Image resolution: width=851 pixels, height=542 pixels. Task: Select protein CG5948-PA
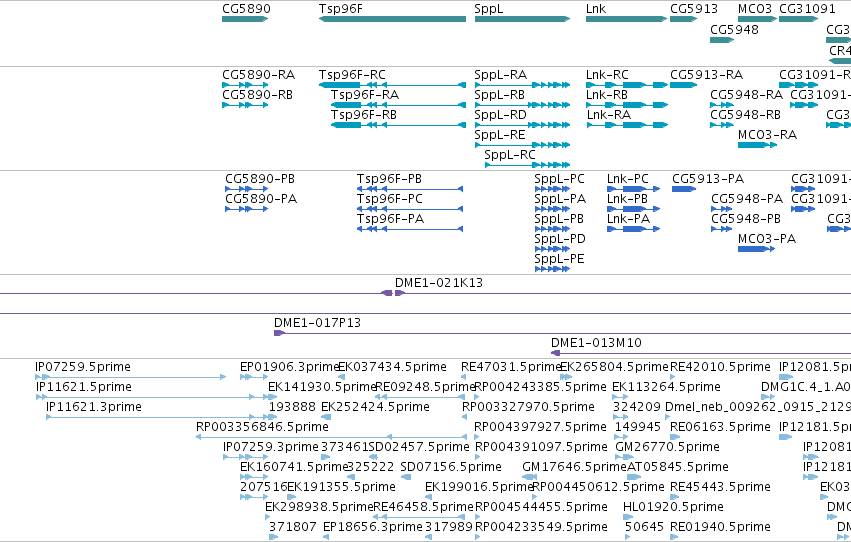(x=722, y=209)
